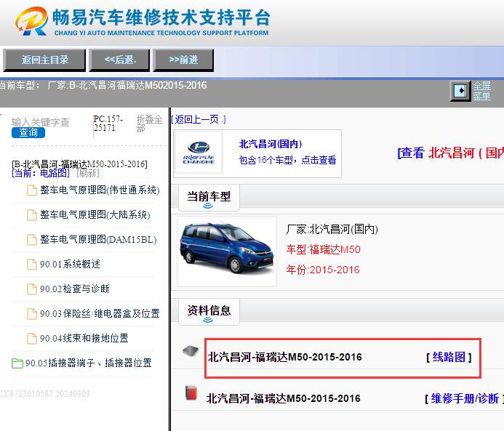The image size is (504, 431).
Task: Open 90.03保险丝/继电器盒及位置 tree item
Action: pos(100,314)
